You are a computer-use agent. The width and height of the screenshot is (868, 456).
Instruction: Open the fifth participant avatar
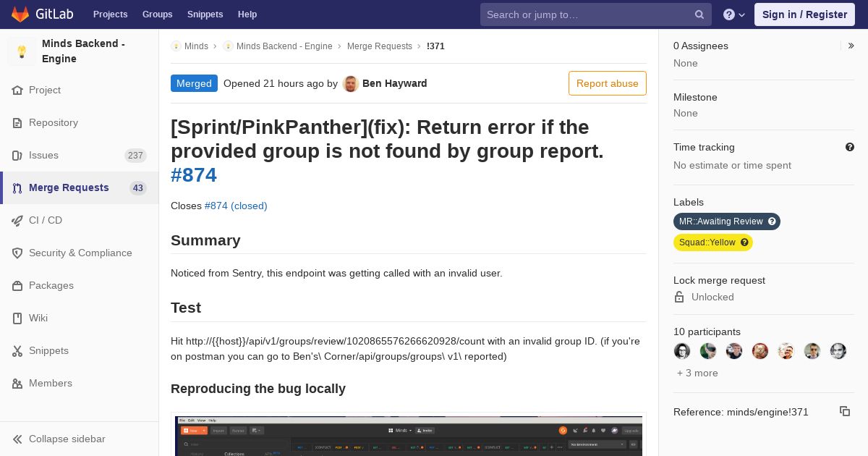(786, 351)
